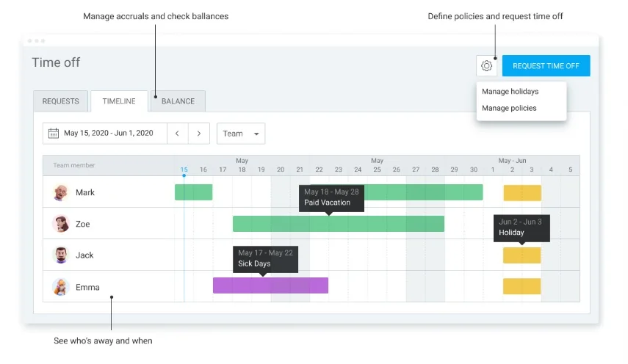Switch to the Balance tab

[178, 101]
